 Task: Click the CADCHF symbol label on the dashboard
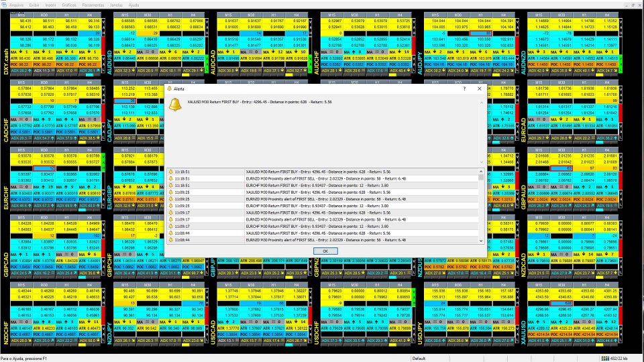pyautogui.click(x=5, y=130)
